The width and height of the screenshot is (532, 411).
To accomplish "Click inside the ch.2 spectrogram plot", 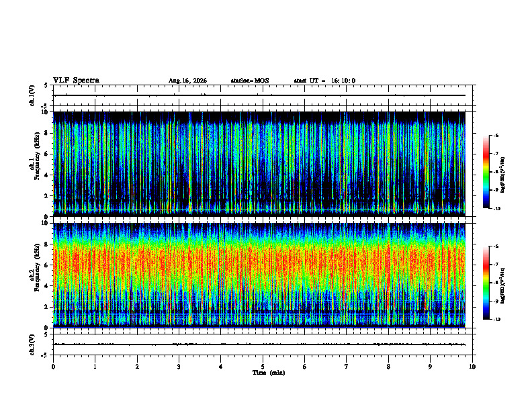I will click(259, 275).
